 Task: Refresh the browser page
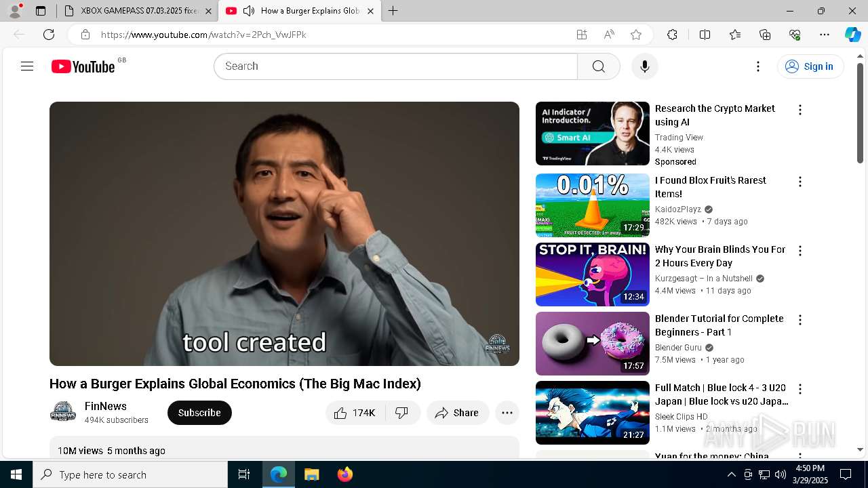49,35
